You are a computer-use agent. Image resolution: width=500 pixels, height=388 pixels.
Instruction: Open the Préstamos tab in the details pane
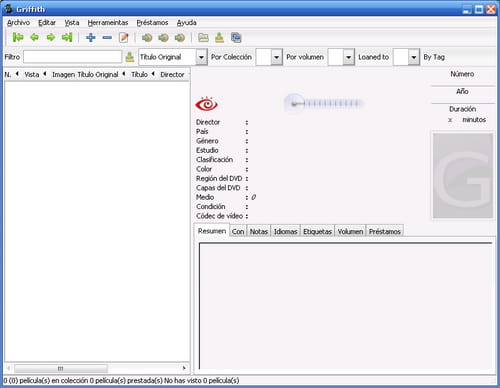click(384, 231)
